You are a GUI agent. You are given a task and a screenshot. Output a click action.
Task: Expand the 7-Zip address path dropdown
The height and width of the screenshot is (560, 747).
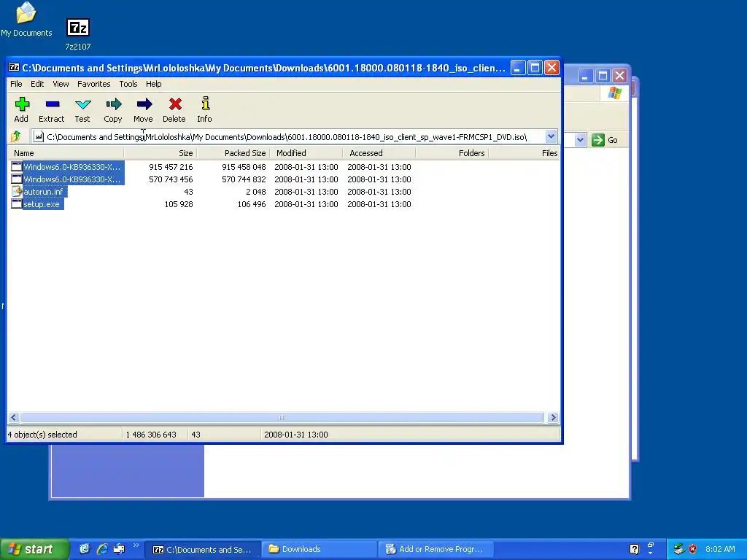[551, 136]
